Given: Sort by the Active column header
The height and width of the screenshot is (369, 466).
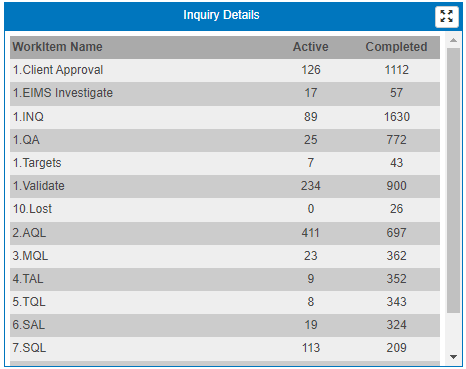Looking at the screenshot, I should point(310,47).
